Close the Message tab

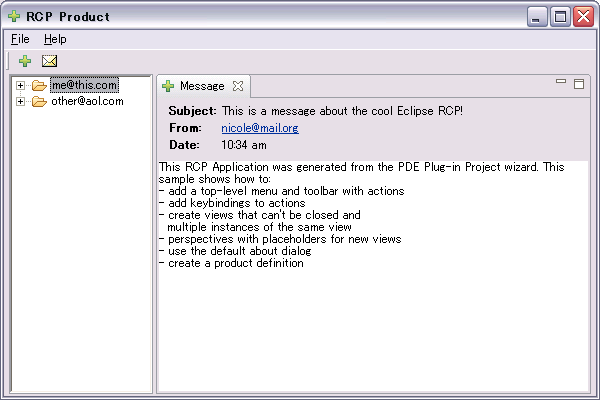238,86
